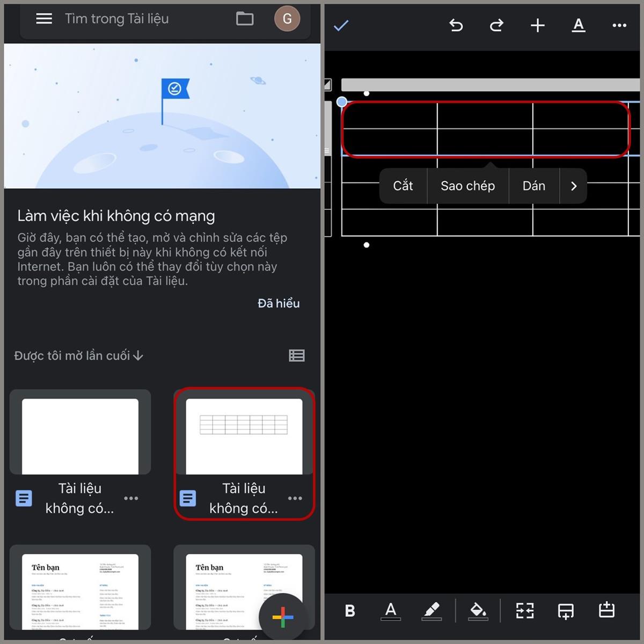This screenshot has width=644, height=644.
Task: Switch document list to list view
Action: 297,355
